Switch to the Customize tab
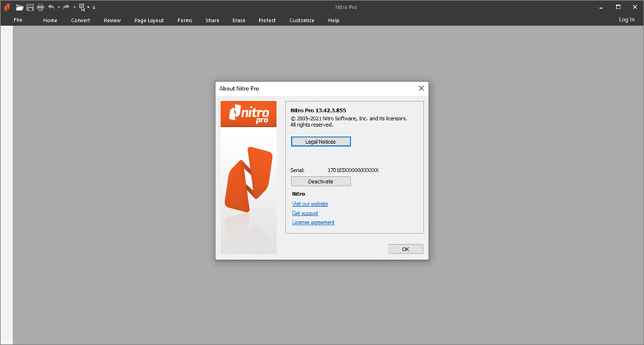 coord(302,20)
